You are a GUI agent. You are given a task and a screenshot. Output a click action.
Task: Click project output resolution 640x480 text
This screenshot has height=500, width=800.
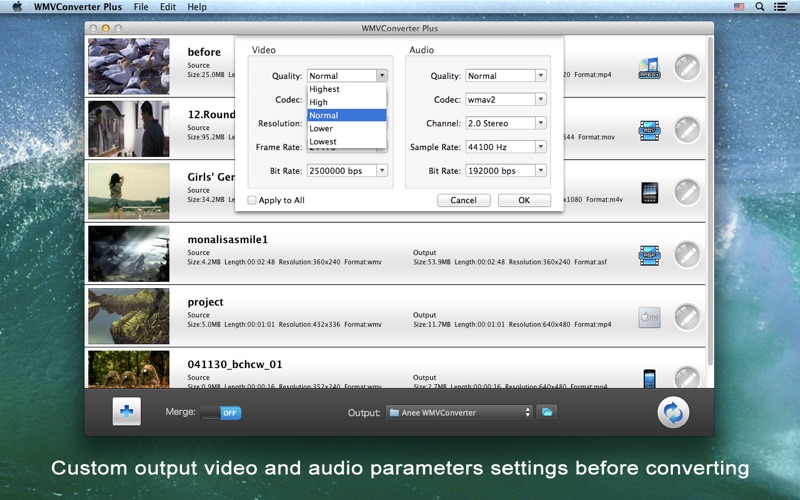(539, 324)
